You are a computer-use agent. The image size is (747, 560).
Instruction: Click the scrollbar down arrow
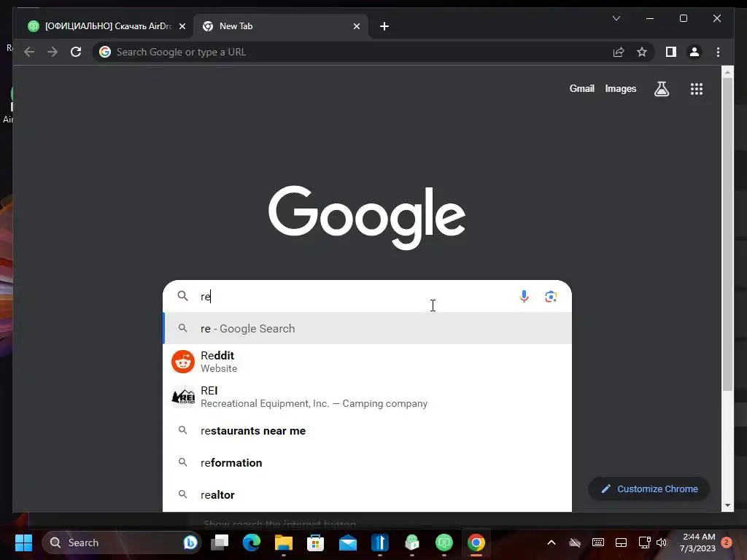point(727,505)
